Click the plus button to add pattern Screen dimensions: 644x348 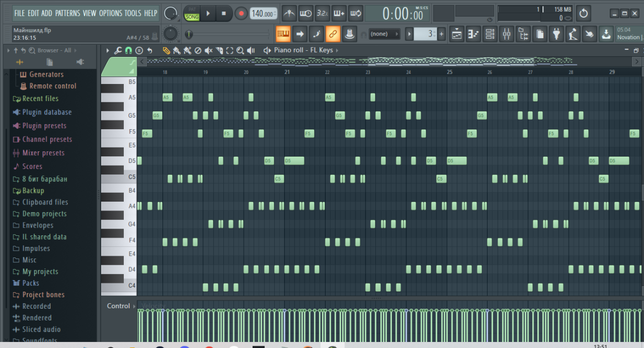point(442,34)
